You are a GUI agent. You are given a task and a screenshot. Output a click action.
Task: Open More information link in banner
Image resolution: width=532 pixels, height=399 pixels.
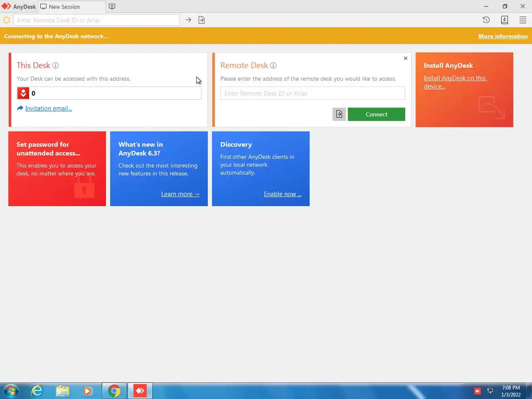[503, 36]
